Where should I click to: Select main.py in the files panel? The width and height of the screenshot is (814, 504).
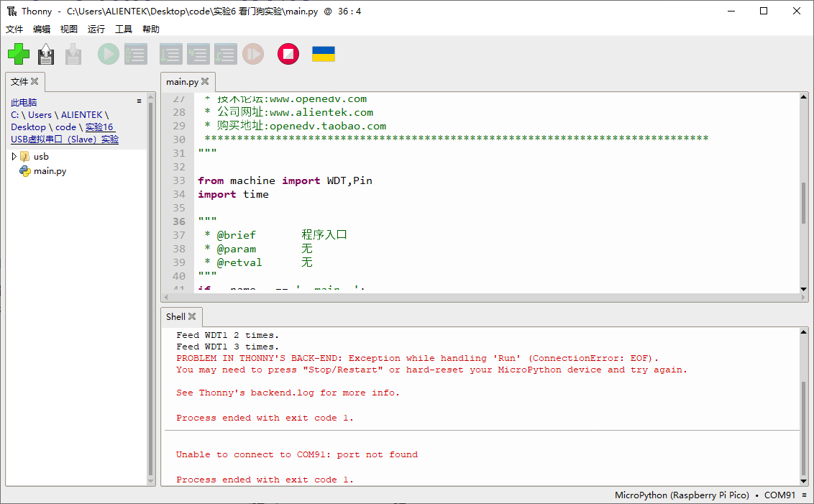click(50, 171)
